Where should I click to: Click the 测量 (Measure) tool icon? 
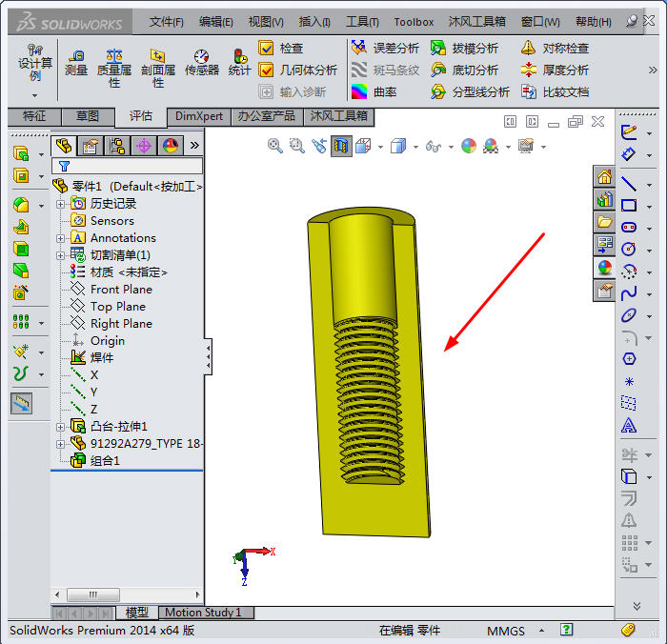(x=76, y=63)
